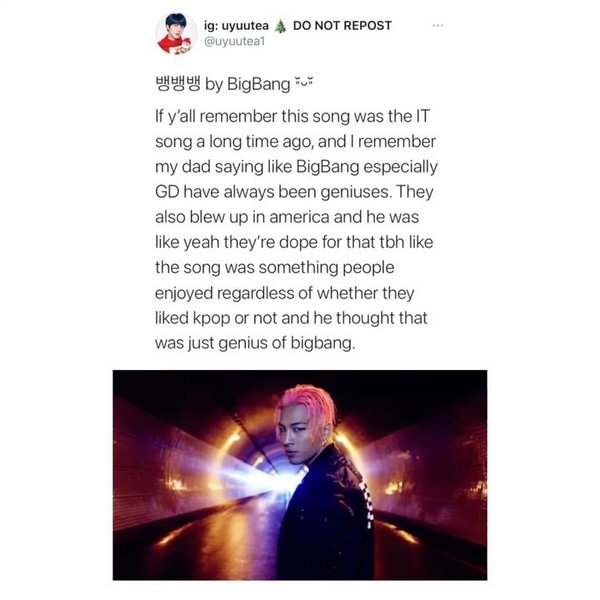600x600 pixels.
Task: Click the Christmas tree emoji in display name
Action: click(x=280, y=26)
